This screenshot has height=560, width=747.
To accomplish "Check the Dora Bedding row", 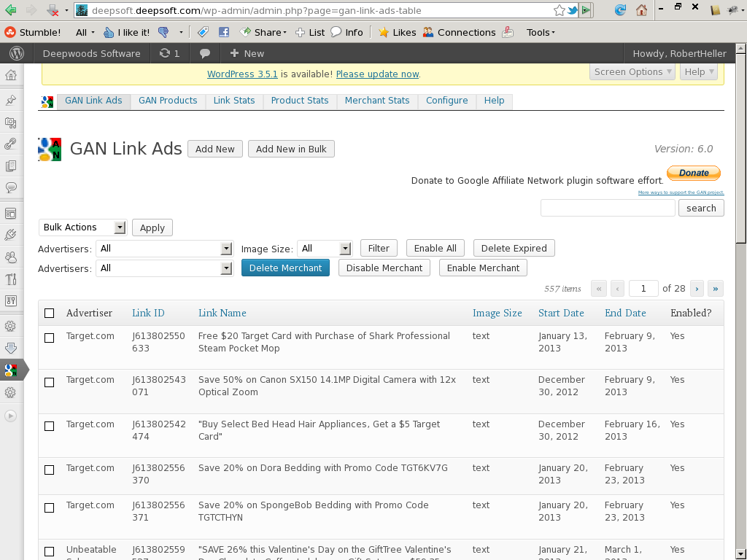I will coord(49,470).
